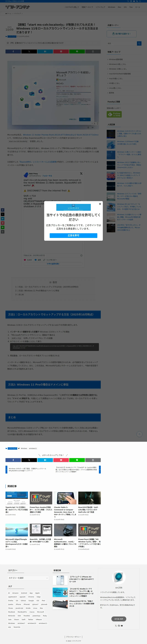147x644 pixels.
Task: Click the 広告を許可 button
Action: click(x=73, y=236)
